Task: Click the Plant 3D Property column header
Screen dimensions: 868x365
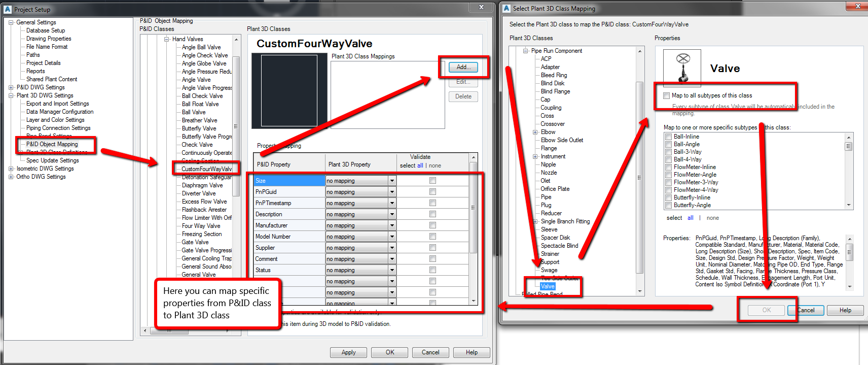Action: click(x=360, y=164)
